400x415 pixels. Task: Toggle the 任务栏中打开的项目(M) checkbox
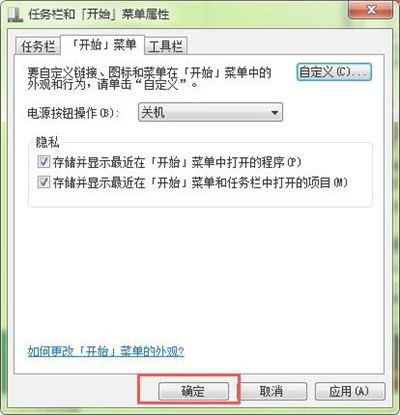click(x=44, y=182)
